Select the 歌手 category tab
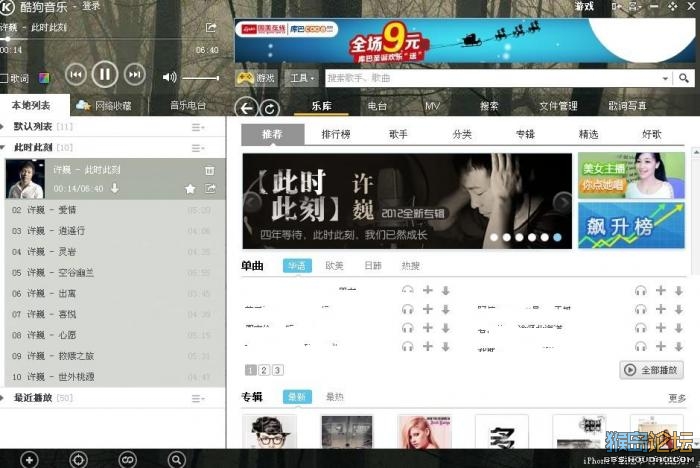Screen dimensions: 700x468 click(398, 134)
